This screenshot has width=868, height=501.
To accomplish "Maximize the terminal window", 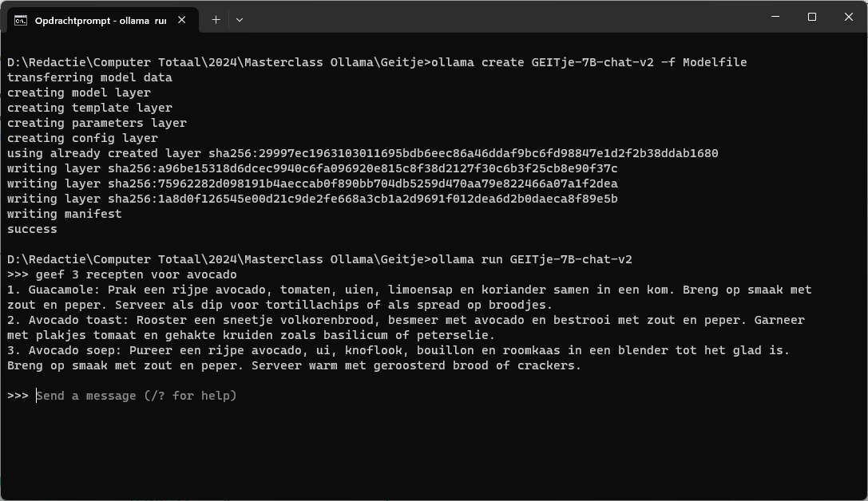I will click(x=812, y=17).
